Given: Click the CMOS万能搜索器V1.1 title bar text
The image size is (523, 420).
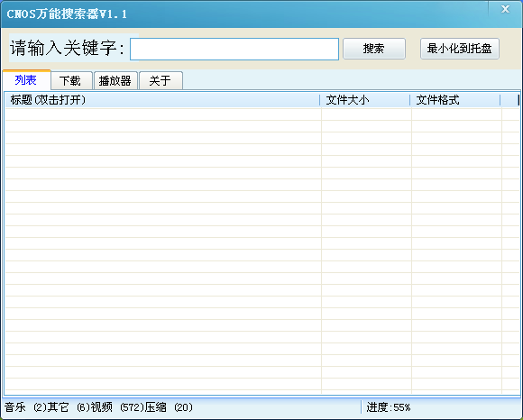Looking at the screenshot, I should 67,14.
